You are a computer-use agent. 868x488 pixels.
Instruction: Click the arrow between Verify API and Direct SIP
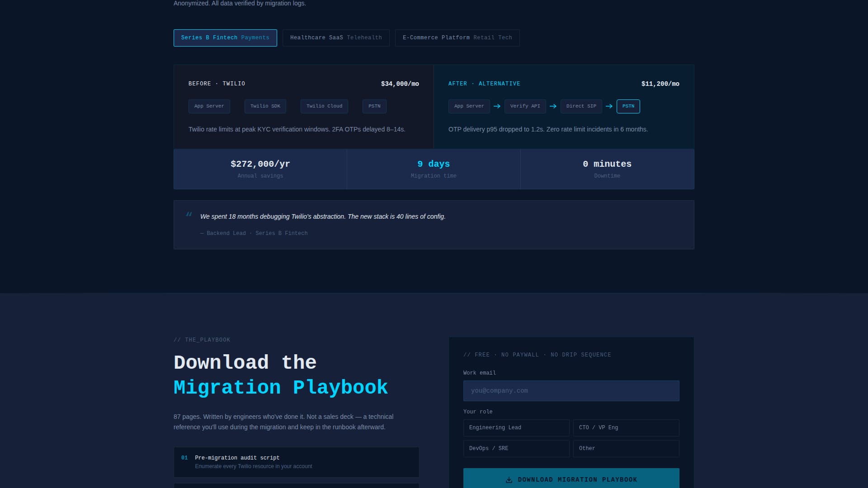(x=553, y=106)
